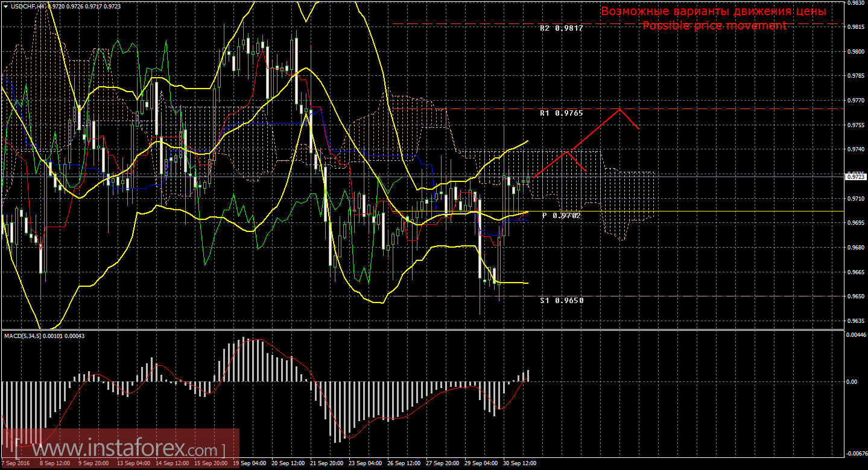Click the 0.9800 price scale label

coord(855,52)
